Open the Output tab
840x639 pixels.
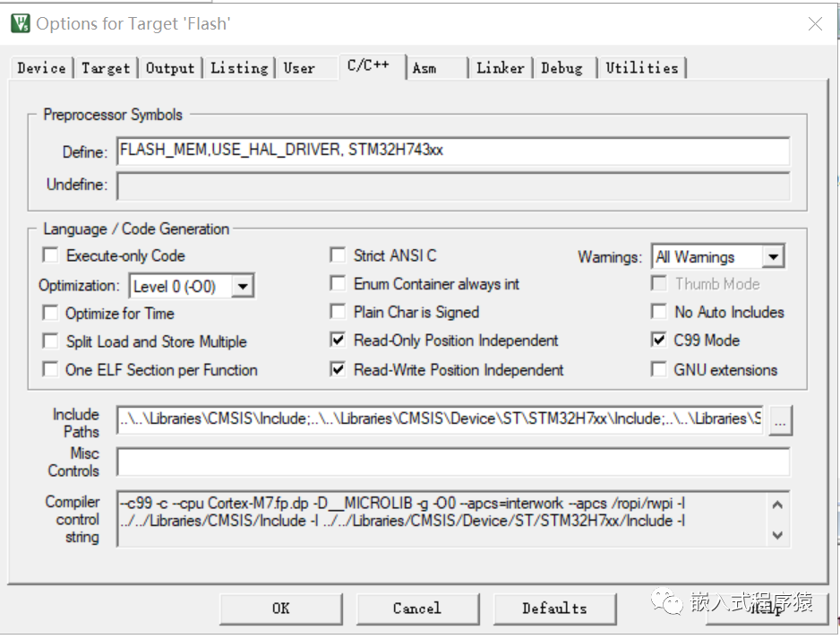pyautogui.click(x=170, y=67)
